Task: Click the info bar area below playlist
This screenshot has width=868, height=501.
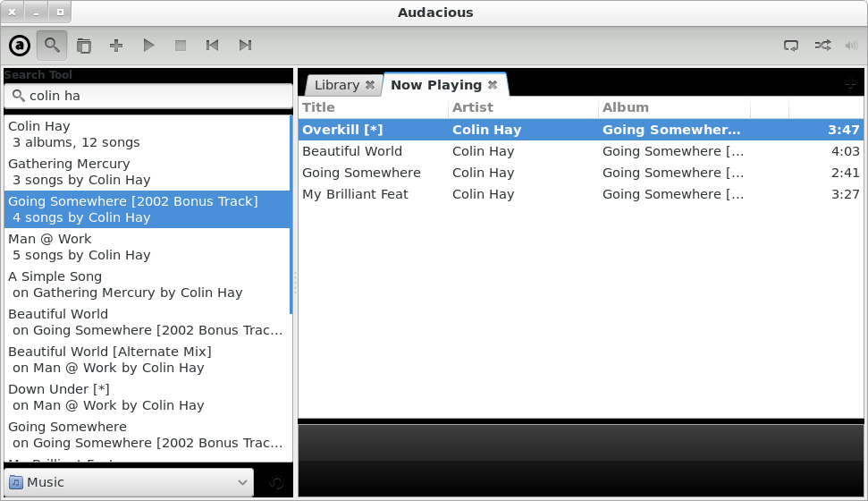Action: pos(581,460)
